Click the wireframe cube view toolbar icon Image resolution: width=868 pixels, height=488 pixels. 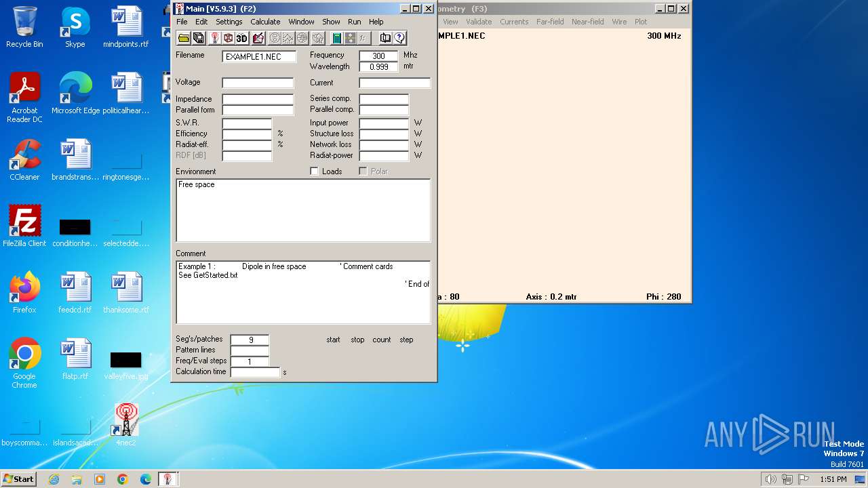pyautogui.click(x=228, y=38)
